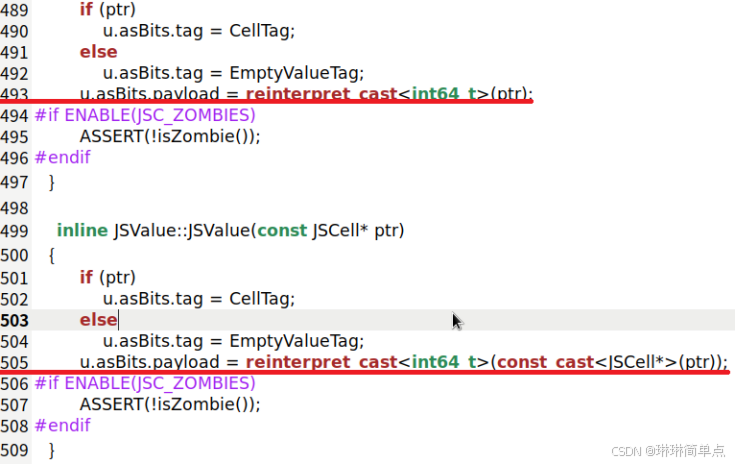
Task: Click 'EmptyValueTag;' on line 492
Action: tap(297, 73)
